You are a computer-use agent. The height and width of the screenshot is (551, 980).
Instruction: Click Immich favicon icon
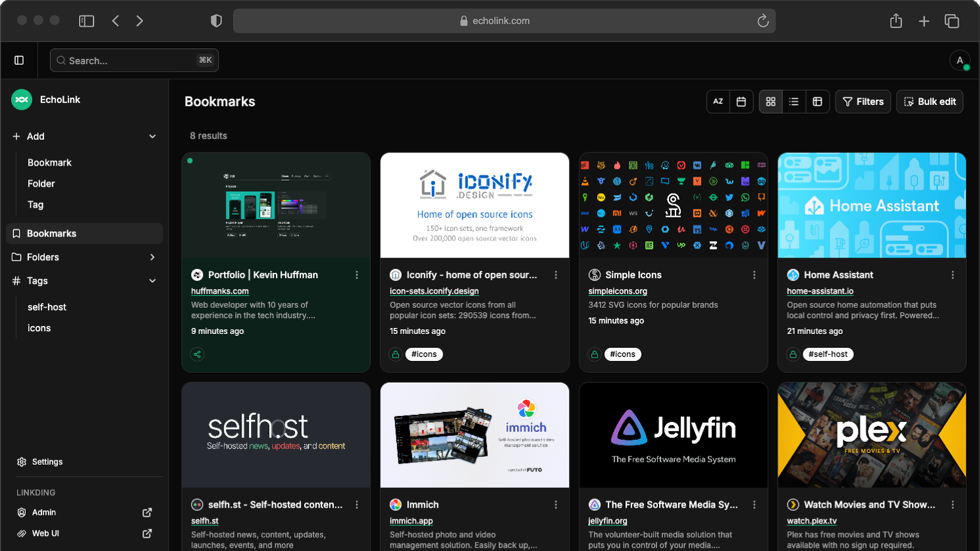click(396, 505)
